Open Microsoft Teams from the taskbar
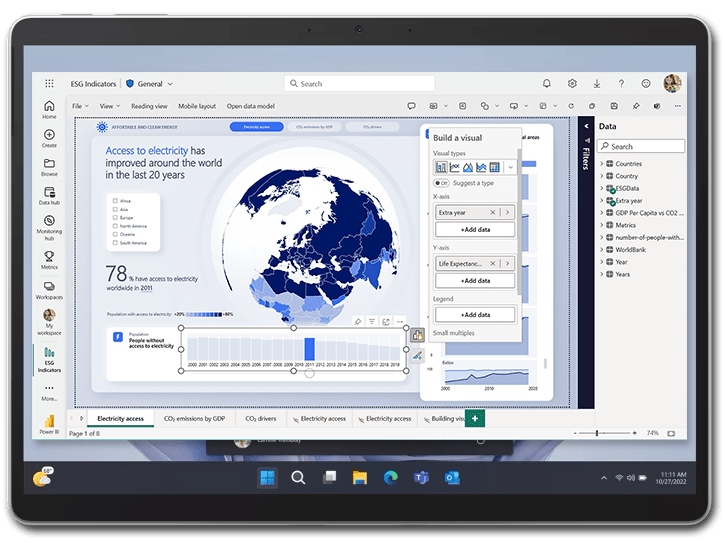The height and width of the screenshot is (543, 725). pyautogui.click(x=421, y=478)
